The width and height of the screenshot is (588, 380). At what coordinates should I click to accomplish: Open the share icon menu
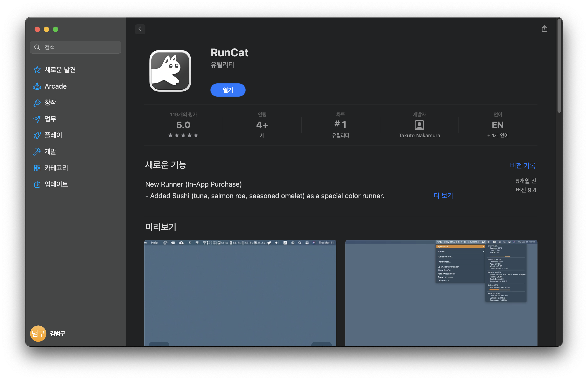(x=545, y=29)
